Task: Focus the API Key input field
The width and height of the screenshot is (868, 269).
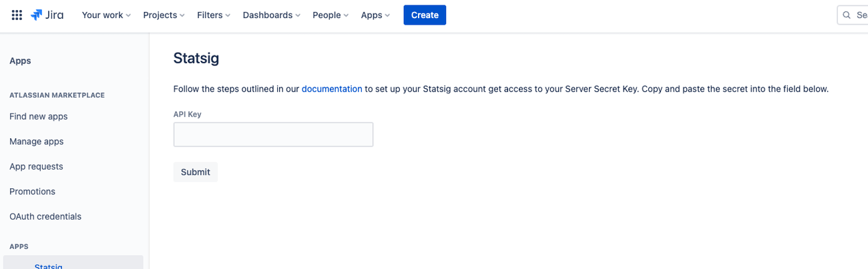Action: coord(273,134)
